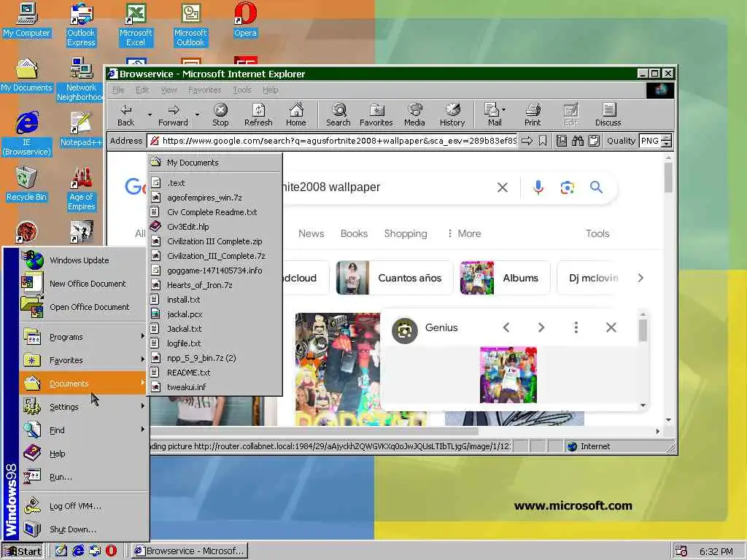Click the binoculars find icon in address bar
This screenshot has width=747, height=560.
coord(578,141)
